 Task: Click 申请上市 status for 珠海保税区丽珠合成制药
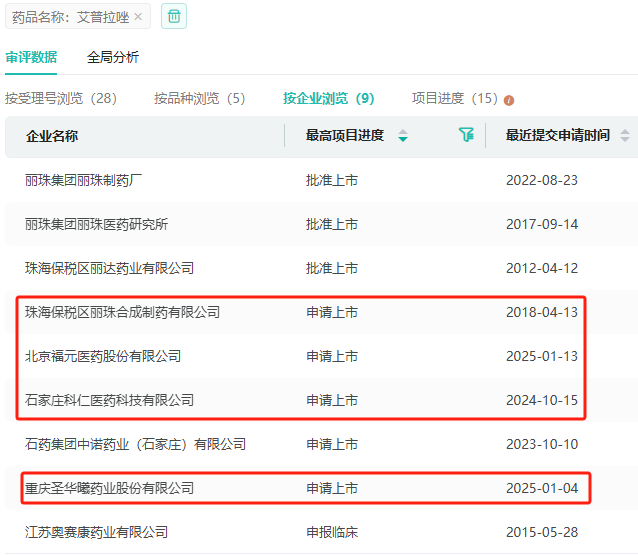pyautogui.click(x=332, y=312)
